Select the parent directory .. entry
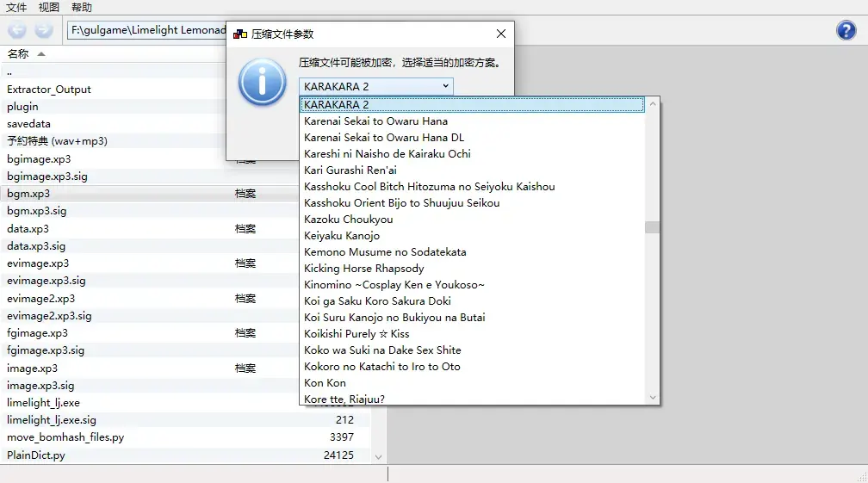868x483 pixels. pos(9,71)
